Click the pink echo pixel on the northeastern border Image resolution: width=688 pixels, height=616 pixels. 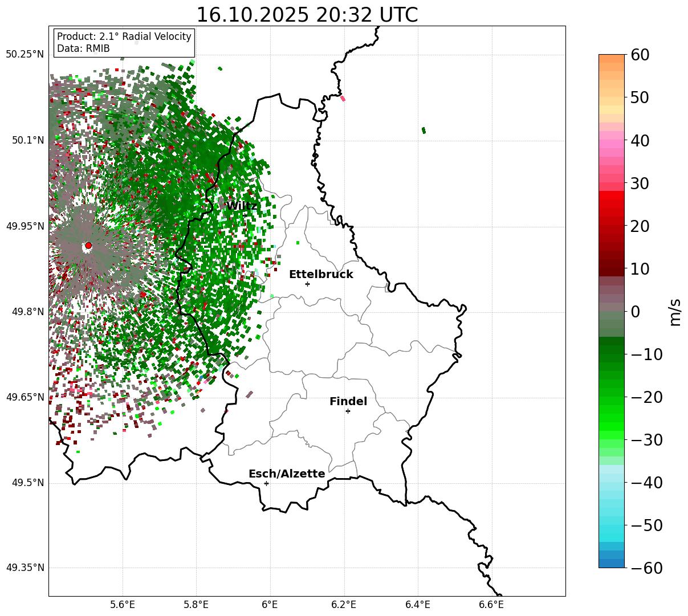click(343, 98)
